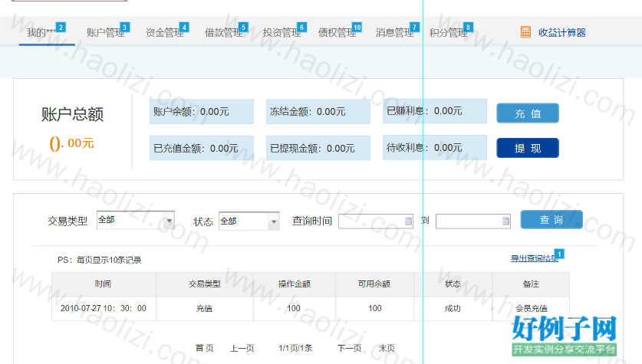Click the 导出查询结果 export link
The height and width of the screenshot is (364, 642).
tap(535, 258)
